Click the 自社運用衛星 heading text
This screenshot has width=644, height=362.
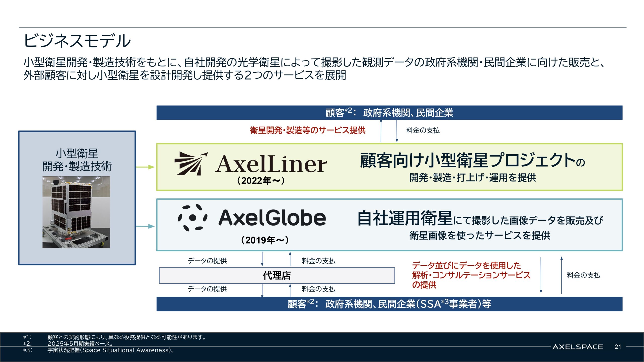[405, 218]
